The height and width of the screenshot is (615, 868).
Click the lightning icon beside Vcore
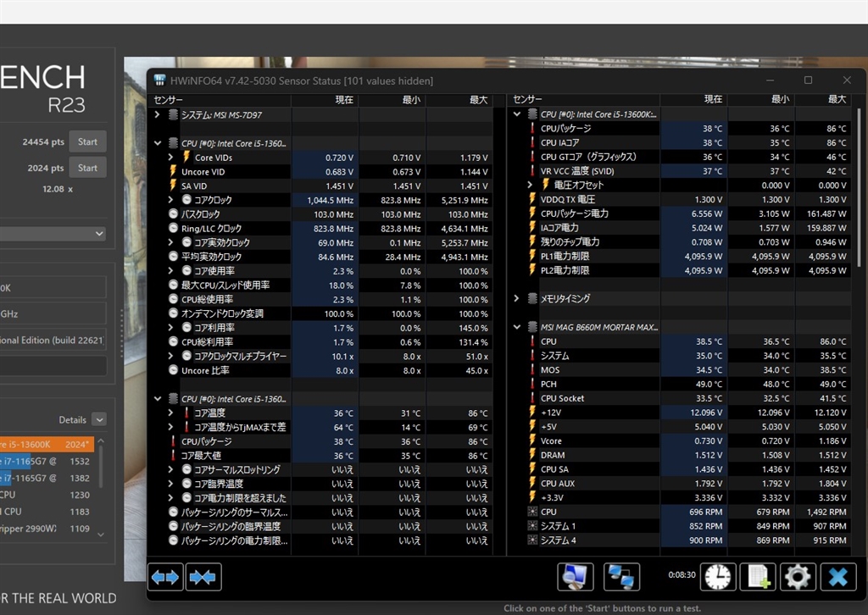tap(532, 440)
